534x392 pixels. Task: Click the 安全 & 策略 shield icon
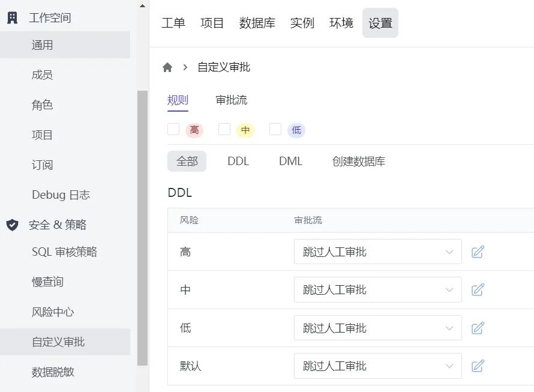click(12, 225)
